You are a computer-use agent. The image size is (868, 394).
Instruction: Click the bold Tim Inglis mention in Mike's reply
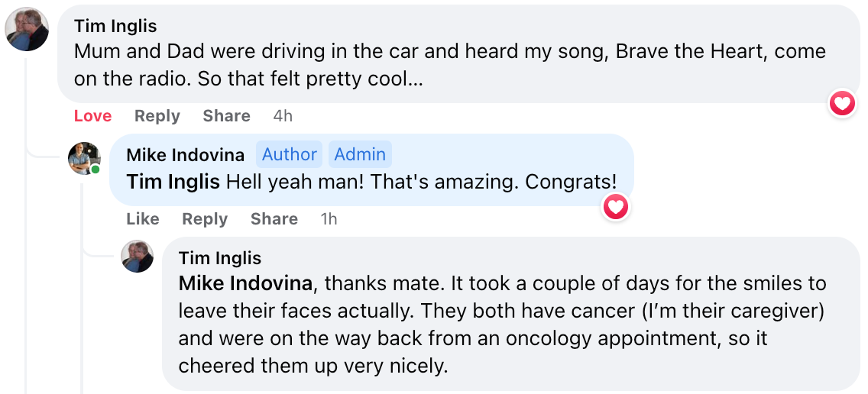pyautogui.click(x=173, y=182)
